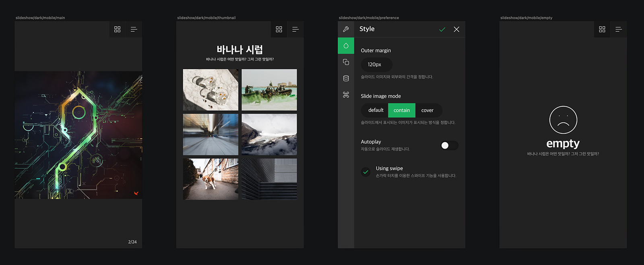Uncheck the Using swipe checkbox
Screen dimensions: 644x265
pyautogui.click(x=365, y=172)
